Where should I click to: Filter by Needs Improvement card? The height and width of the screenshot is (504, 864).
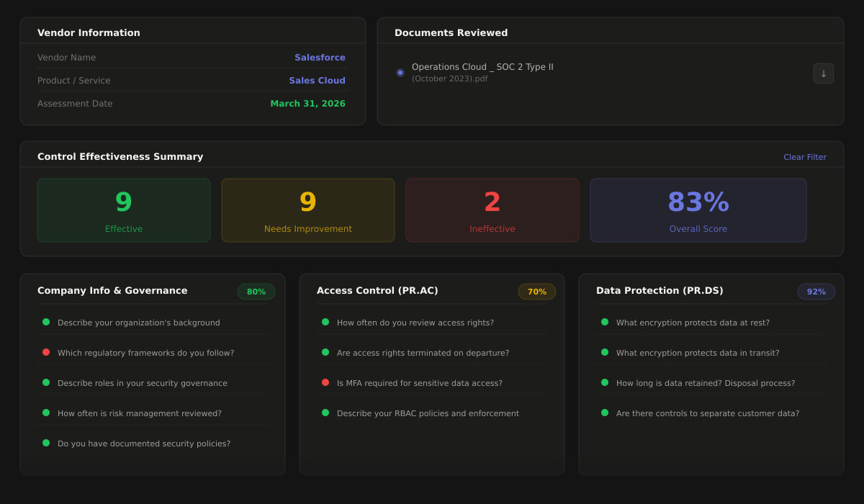pyautogui.click(x=308, y=210)
